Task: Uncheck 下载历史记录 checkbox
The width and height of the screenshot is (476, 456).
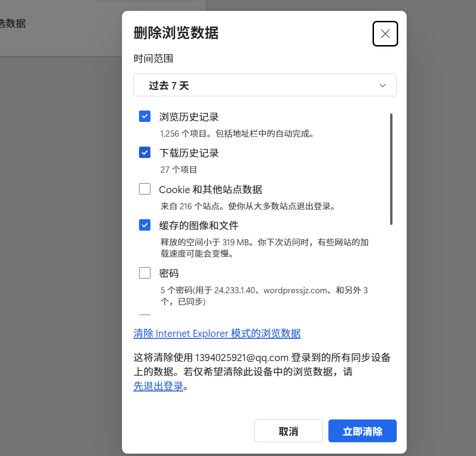Action: (145, 152)
